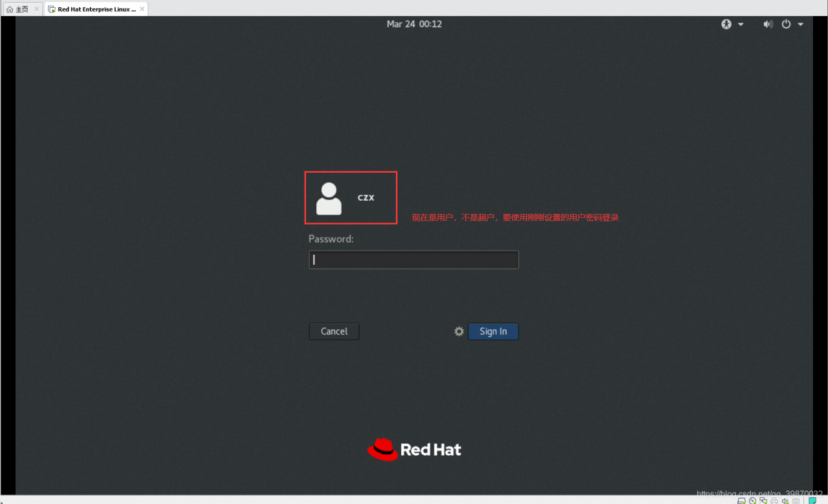Close the 主页 tab
The height and width of the screenshot is (504, 828).
pyautogui.click(x=37, y=9)
